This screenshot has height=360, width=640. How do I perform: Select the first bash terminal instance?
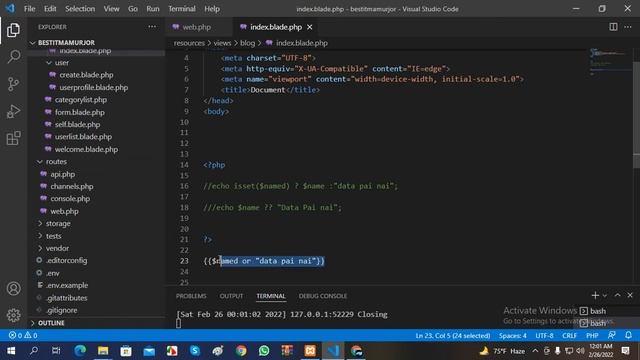point(598,311)
